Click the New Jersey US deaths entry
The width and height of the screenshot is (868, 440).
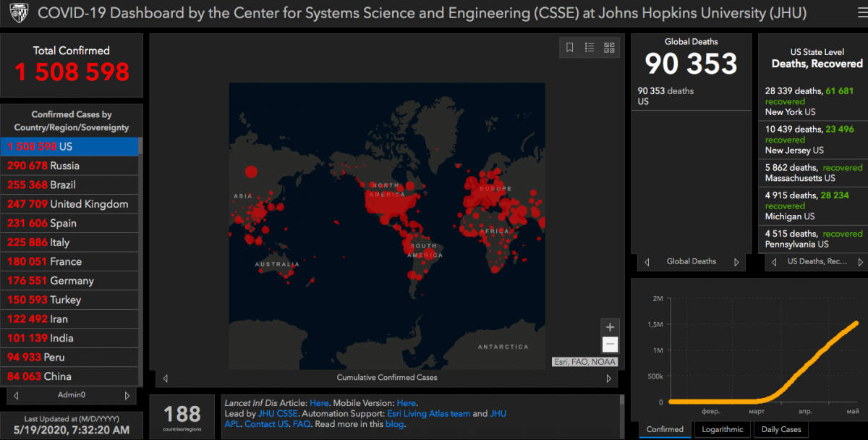point(813,140)
